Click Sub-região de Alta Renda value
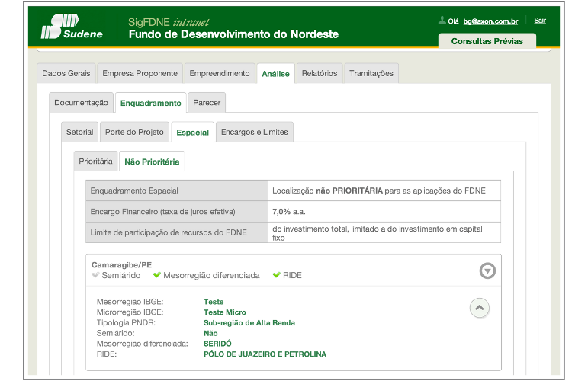Screen dimensions: 588x381 pyautogui.click(x=249, y=322)
